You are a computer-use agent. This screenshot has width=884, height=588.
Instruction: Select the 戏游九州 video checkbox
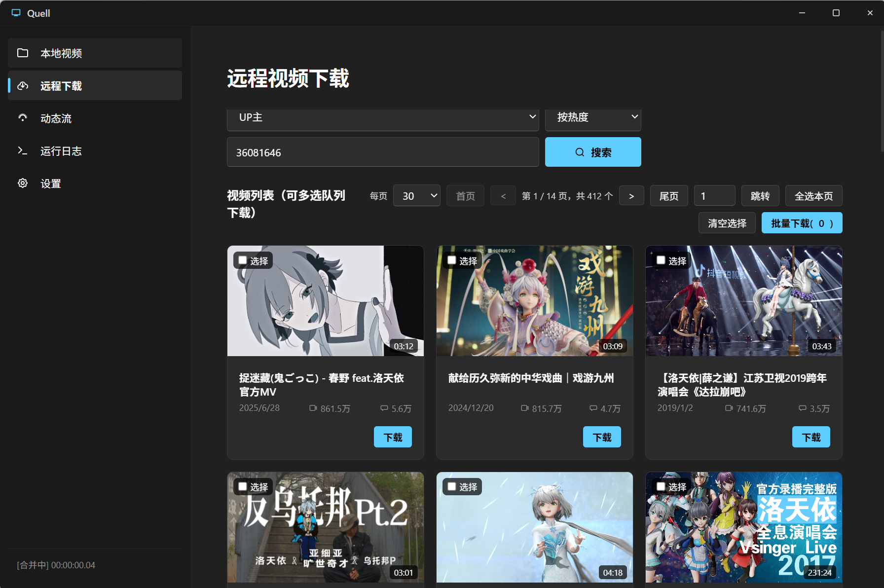pyautogui.click(x=451, y=260)
